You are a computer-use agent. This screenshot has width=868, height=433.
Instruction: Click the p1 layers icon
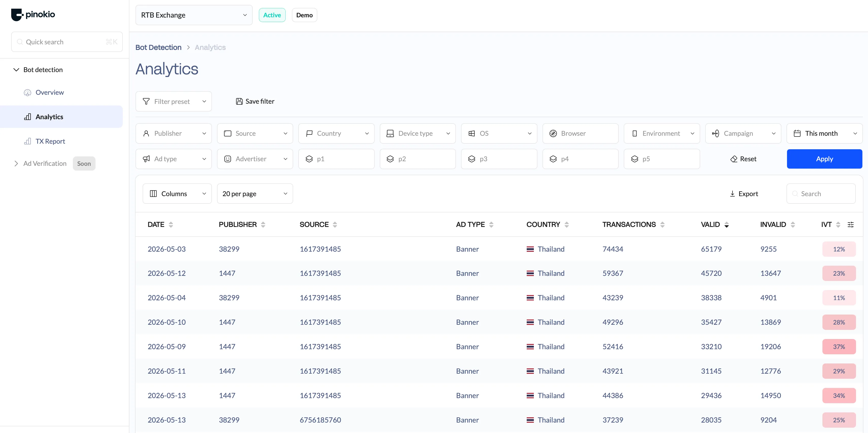309,159
